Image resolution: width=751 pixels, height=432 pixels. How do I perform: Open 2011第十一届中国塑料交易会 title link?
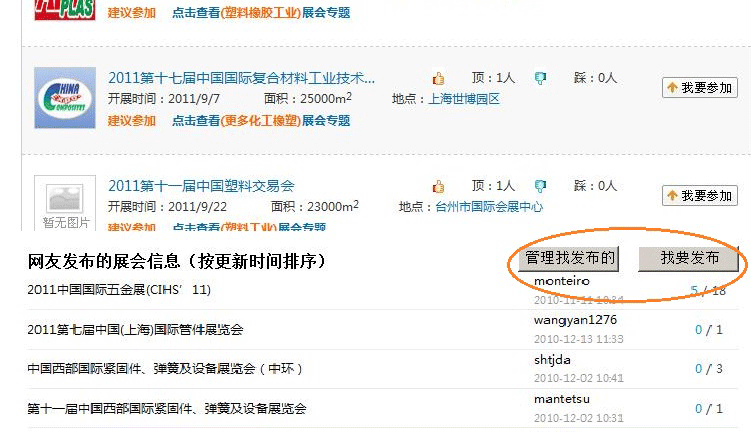(x=201, y=185)
